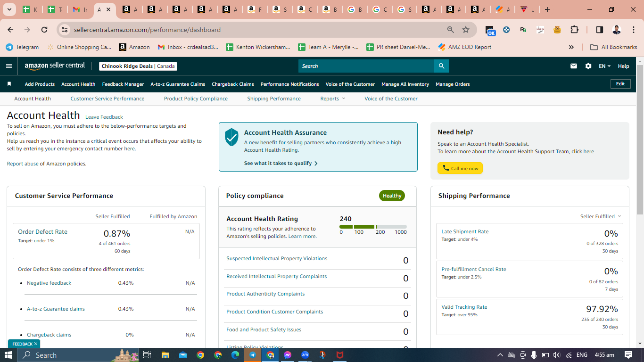The image size is (644, 362).
Task: Click the search magnifier button in Seller Central
Action: [x=441, y=66]
